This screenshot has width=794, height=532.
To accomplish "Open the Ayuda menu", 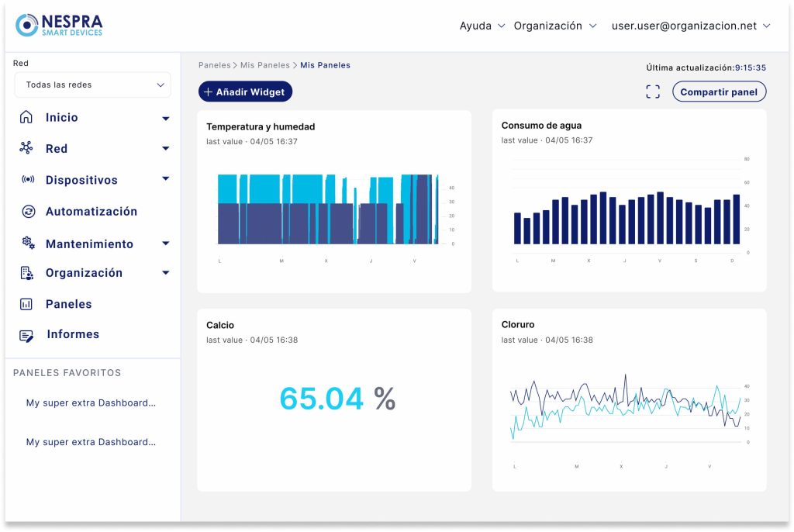I will tap(482, 26).
